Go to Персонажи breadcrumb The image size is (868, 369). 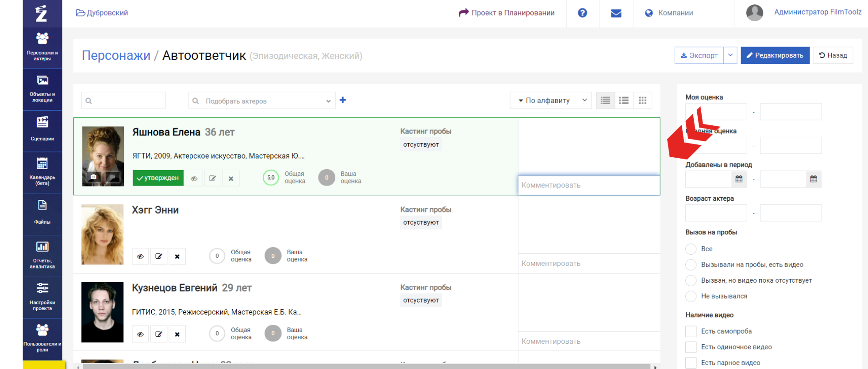116,55
